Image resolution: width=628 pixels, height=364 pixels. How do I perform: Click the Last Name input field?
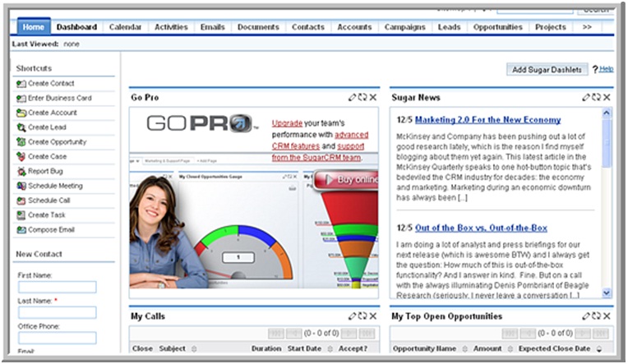click(58, 312)
